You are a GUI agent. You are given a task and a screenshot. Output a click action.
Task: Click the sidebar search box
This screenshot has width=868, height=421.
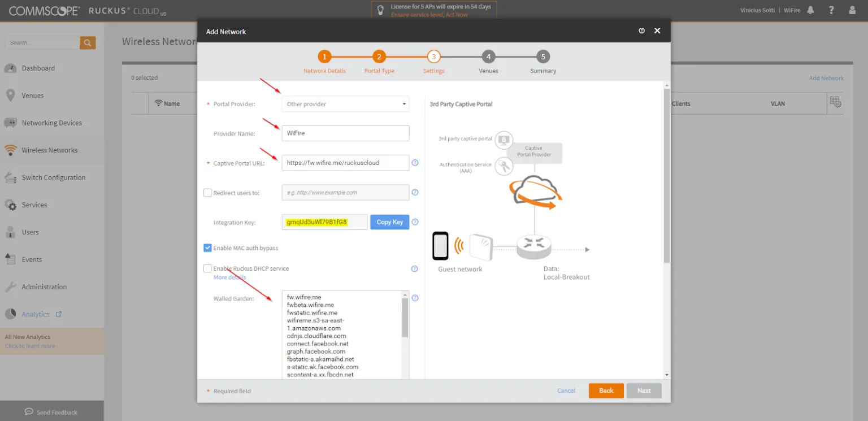click(x=42, y=42)
